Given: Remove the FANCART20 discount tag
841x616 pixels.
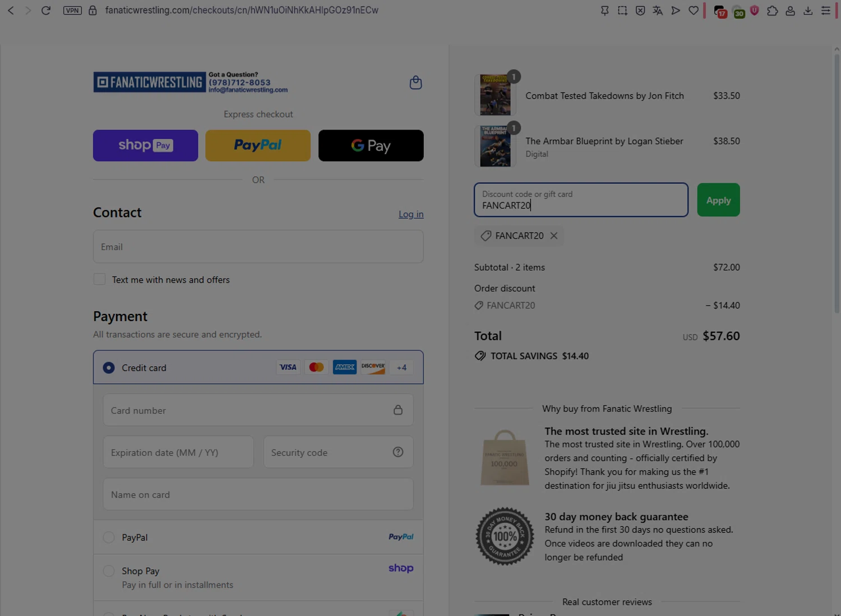Looking at the screenshot, I should tap(554, 235).
